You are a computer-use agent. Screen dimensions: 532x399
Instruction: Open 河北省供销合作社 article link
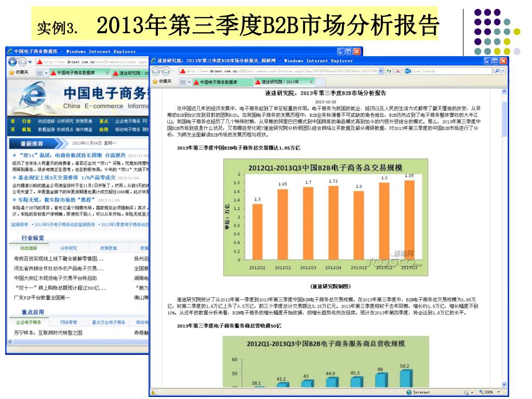(59, 269)
